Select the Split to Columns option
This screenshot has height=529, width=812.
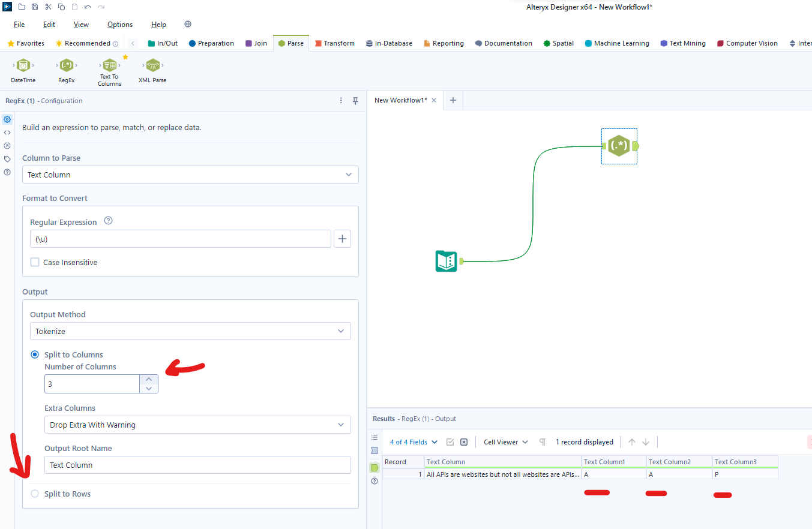point(35,354)
